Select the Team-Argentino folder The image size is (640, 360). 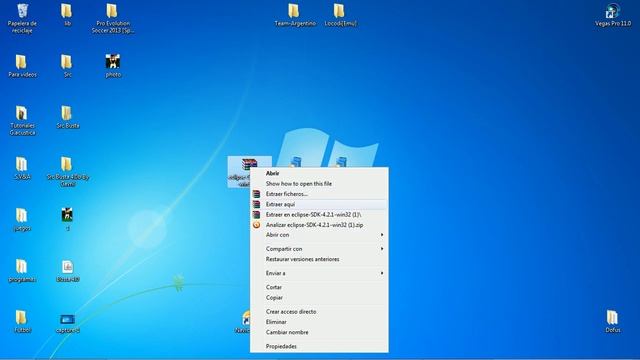click(x=295, y=15)
